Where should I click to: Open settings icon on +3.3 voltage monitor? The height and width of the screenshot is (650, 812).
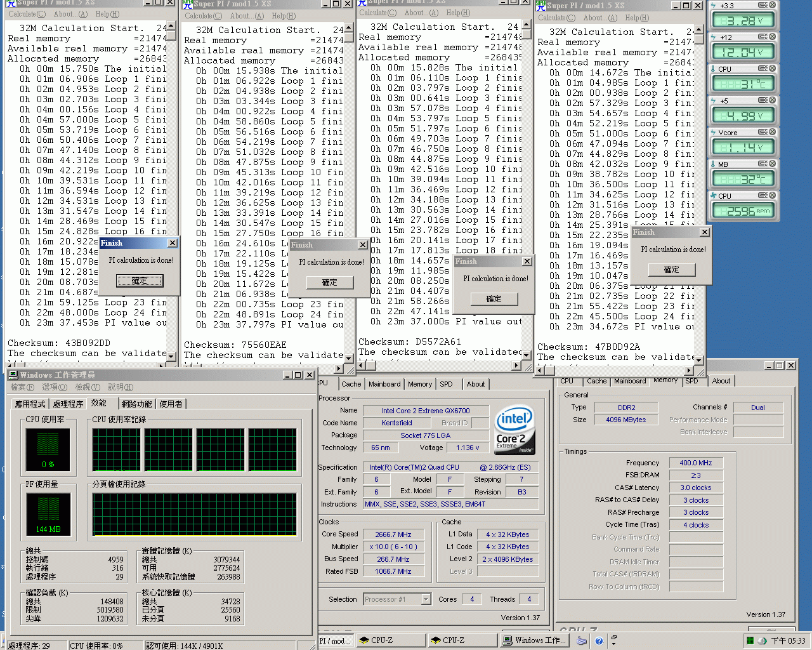tap(763, 5)
